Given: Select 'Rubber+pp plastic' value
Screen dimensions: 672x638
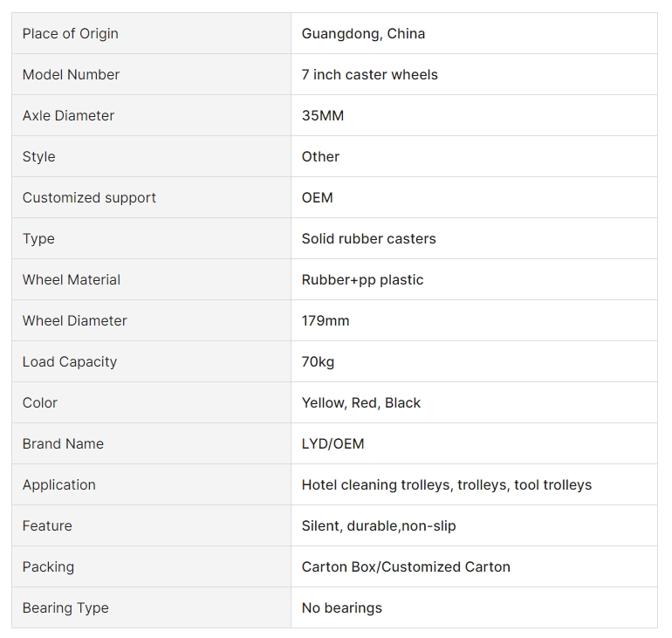Looking at the screenshot, I should pyautogui.click(x=362, y=280).
